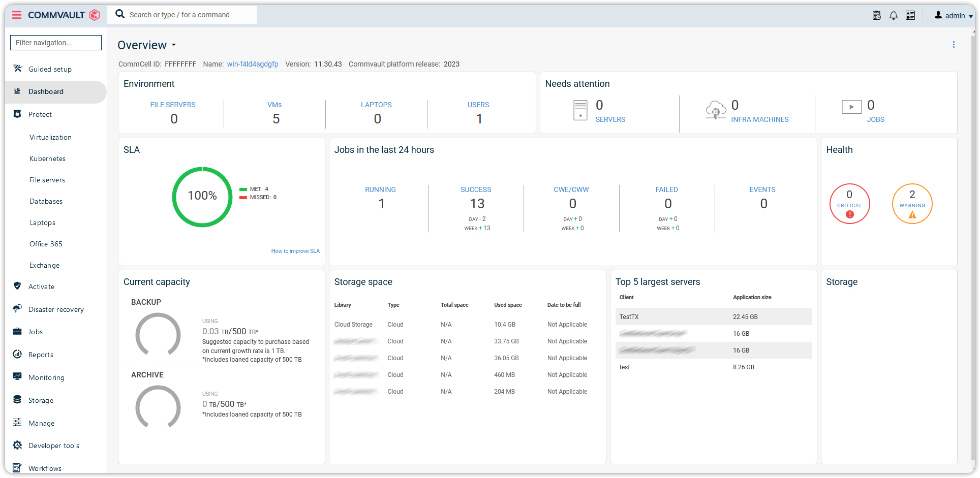Image resolution: width=980 pixels, height=478 pixels.
Task: Click the MISSED legend red swatch
Action: coord(243,197)
